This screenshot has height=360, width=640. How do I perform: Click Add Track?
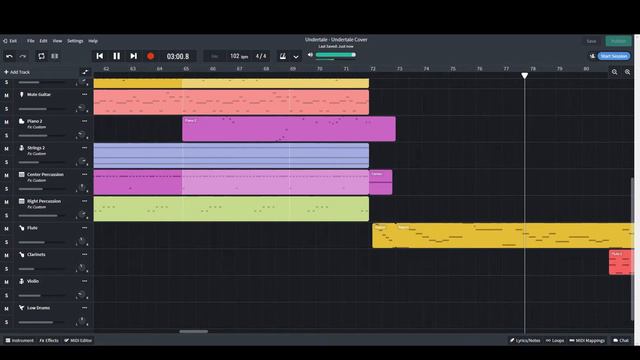coord(17,72)
